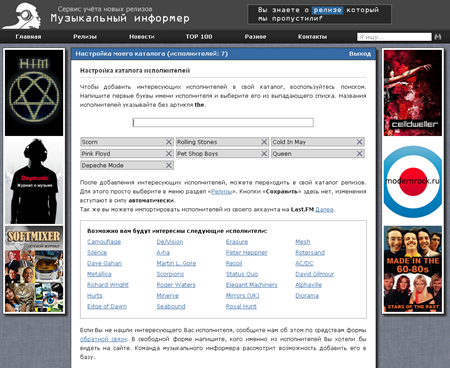Focus the header search field 'Я ищу'
Screen dimensions: 450x368
[x=394, y=37]
